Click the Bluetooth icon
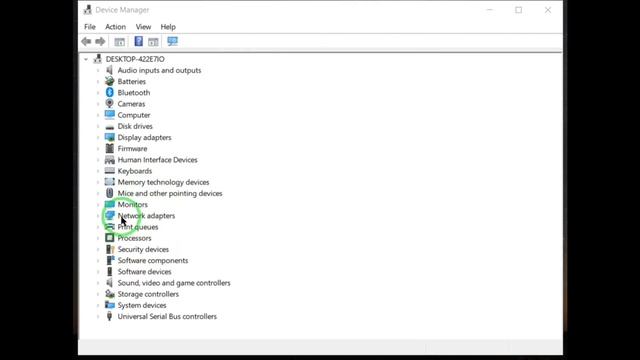640x360 pixels. (x=109, y=93)
